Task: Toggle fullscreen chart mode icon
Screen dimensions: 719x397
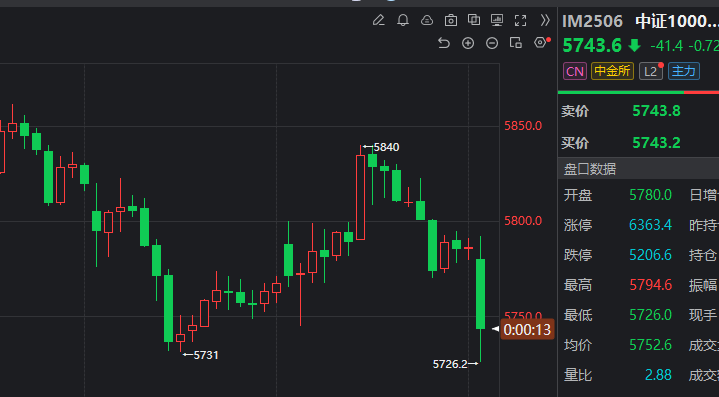Action: [520, 20]
